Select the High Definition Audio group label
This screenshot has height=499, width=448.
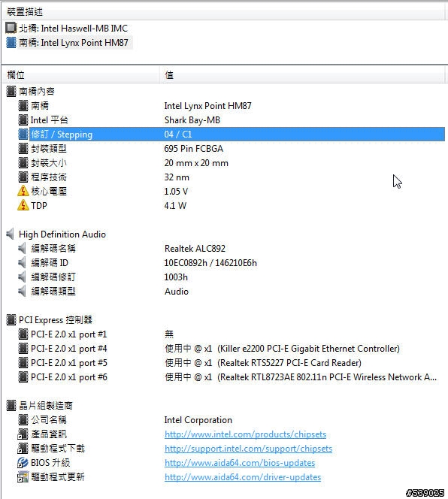click(62, 234)
